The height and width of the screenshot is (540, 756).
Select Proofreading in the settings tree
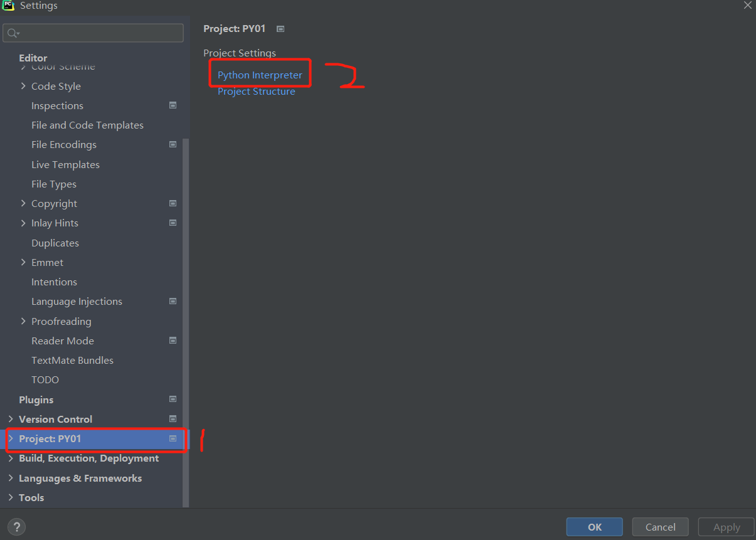61,321
